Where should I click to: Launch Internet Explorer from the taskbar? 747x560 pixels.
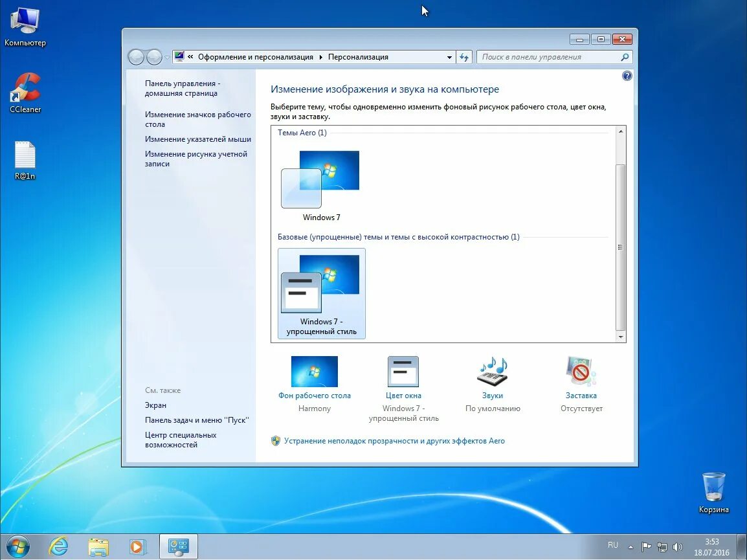pos(58,546)
